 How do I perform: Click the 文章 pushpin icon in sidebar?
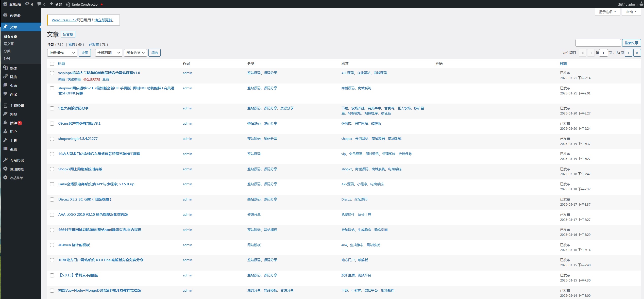click(5, 27)
